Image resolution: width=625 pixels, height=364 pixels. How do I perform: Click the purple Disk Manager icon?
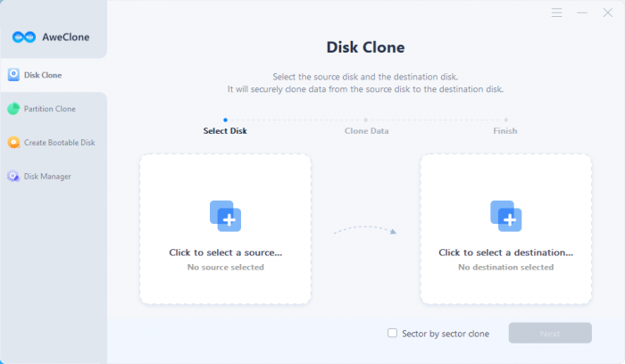click(13, 176)
